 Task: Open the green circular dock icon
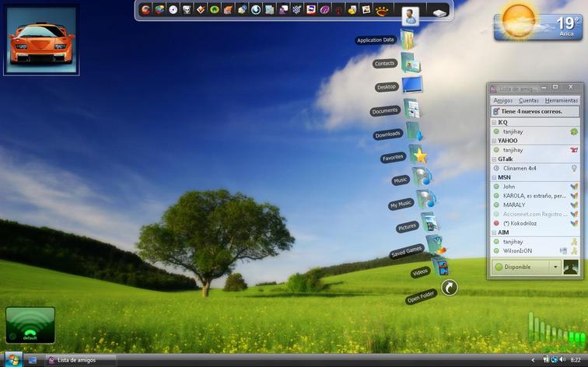(214, 10)
